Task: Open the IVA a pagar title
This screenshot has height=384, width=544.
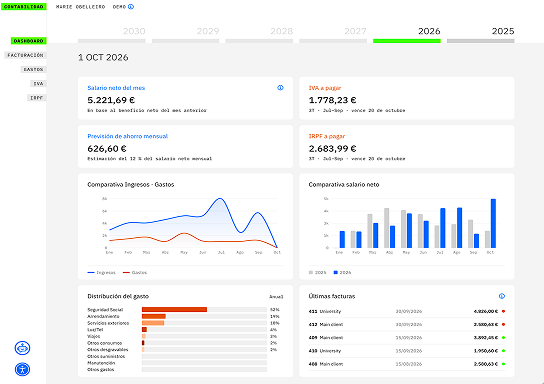Action: point(325,88)
